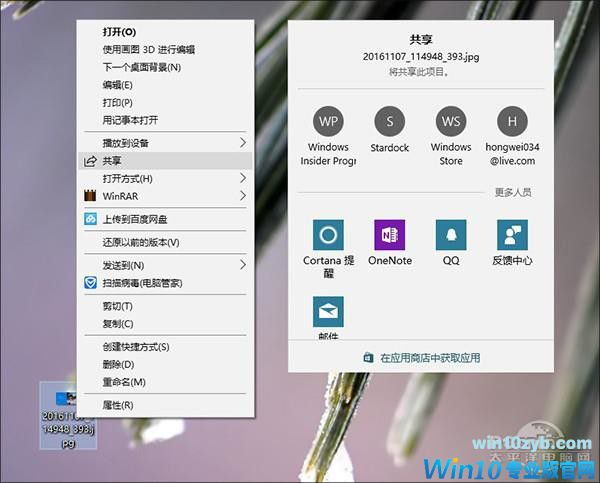Choose 下一个桌面背景(N)

pos(165,67)
